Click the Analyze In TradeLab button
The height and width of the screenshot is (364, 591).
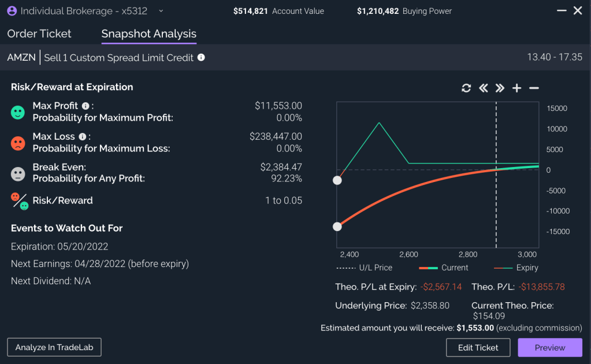pyautogui.click(x=54, y=347)
